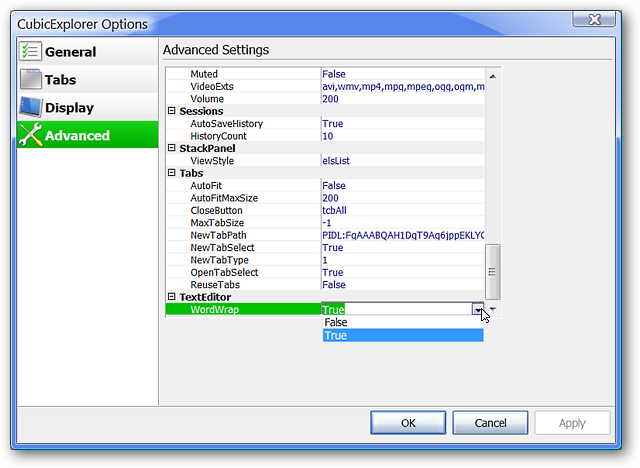This screenshot has height=468, width=640.
Task: Open the WordWrap value dropdown arrow
Action: click(x=478, y=310)
